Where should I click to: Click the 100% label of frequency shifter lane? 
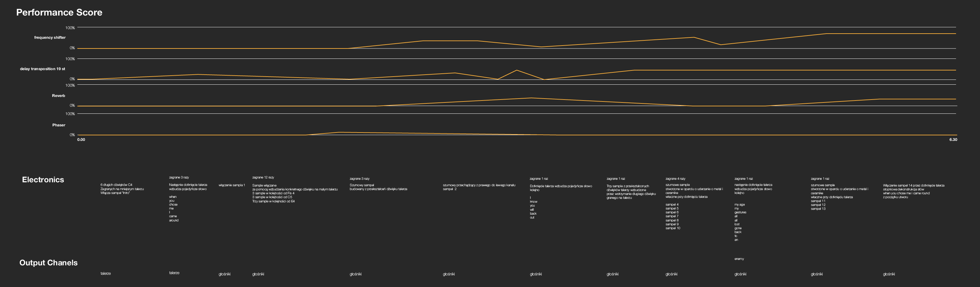[70, 28]
